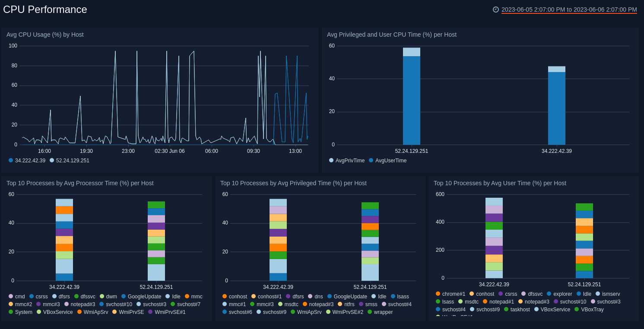Toggle VBoxService in Processor Time legend

pos(55,312)
